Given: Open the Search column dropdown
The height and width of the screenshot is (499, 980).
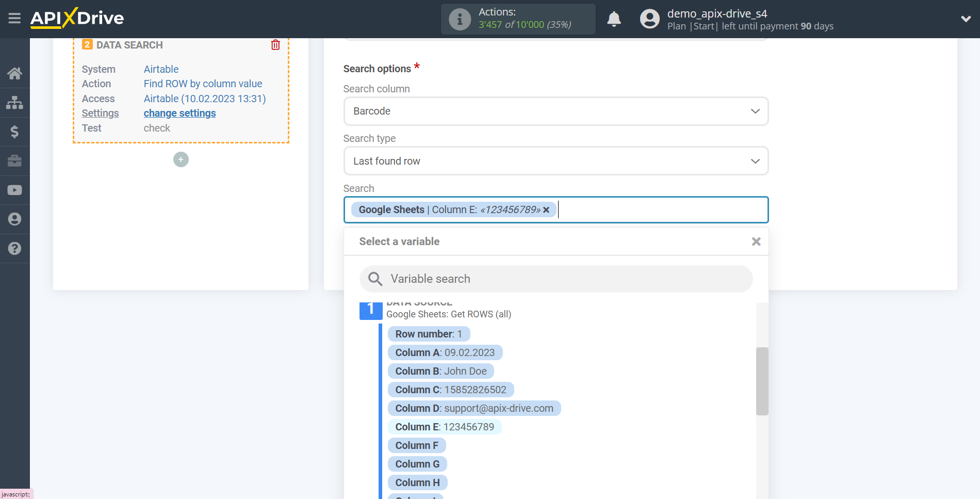Looking at the screenshot, I should pyautogui.click(x=556, y=111).
